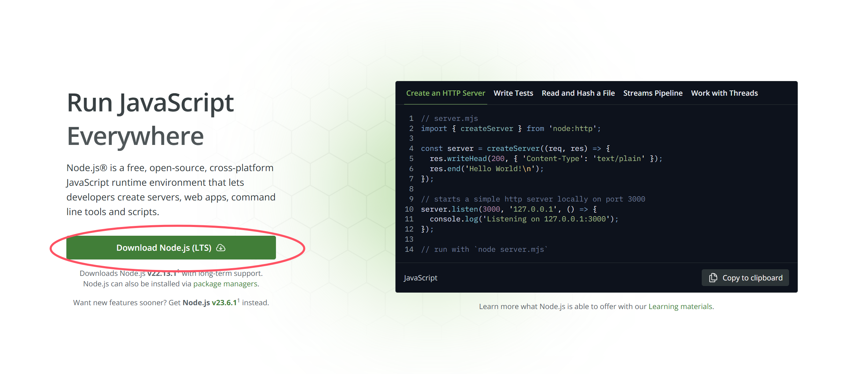Click the console.log('Listening on line
The image size is (868, 374).
[524, 219]
